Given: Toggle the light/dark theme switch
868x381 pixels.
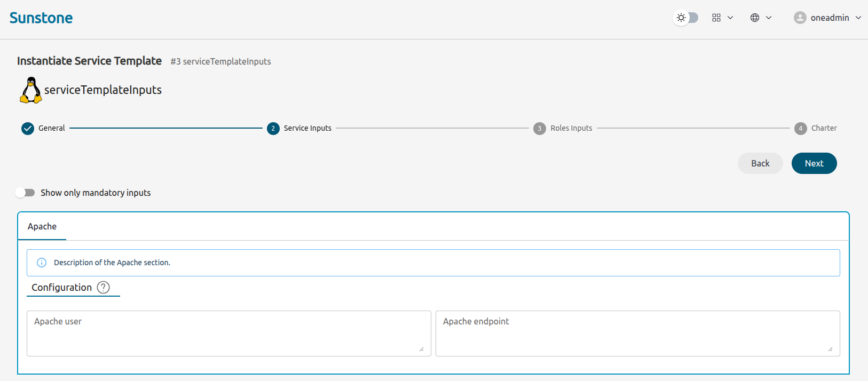Looking at the screenshot, I should [686, 18].
